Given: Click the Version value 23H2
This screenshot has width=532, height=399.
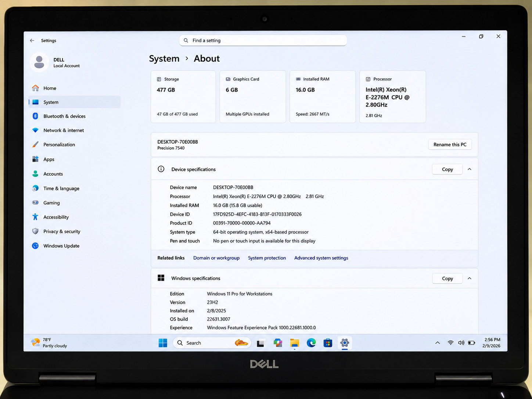Looking at the screenshot, I should [x=212, y=302].
